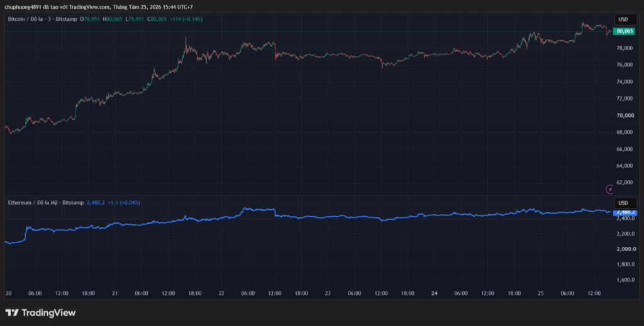The image size is (644, 326).
Task: Click the Bitcoin / Đô la symbol title
Action: coord(26,19)
